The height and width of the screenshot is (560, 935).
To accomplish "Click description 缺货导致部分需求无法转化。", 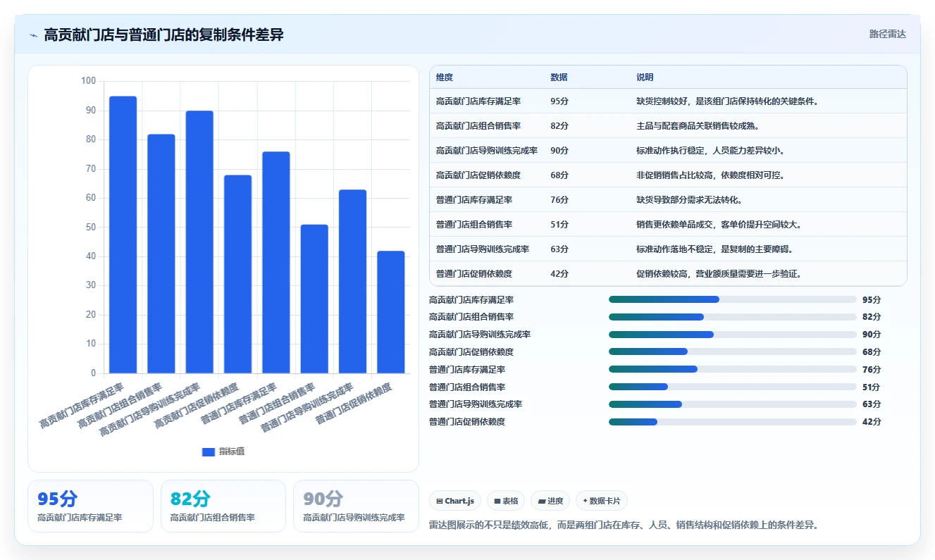I will point(689,200).
